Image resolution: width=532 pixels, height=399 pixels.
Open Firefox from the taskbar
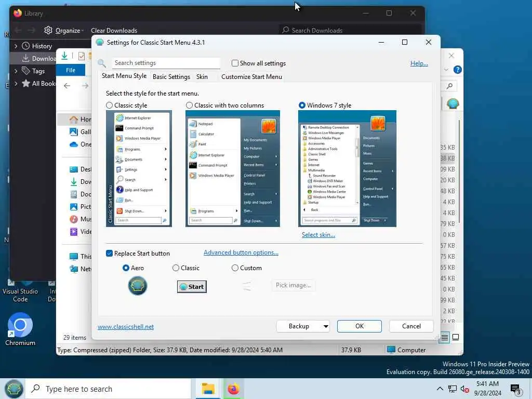coord(233,389)
